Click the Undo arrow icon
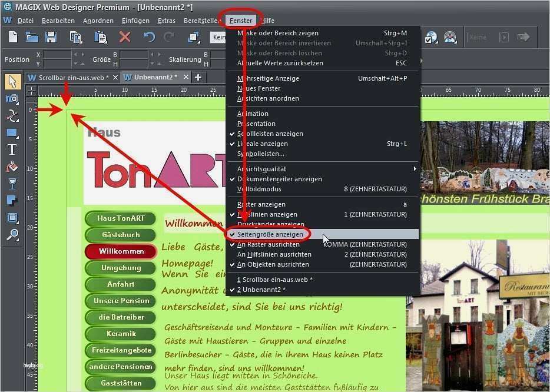Viewport: 550px width, 392px height. (149, 37)
